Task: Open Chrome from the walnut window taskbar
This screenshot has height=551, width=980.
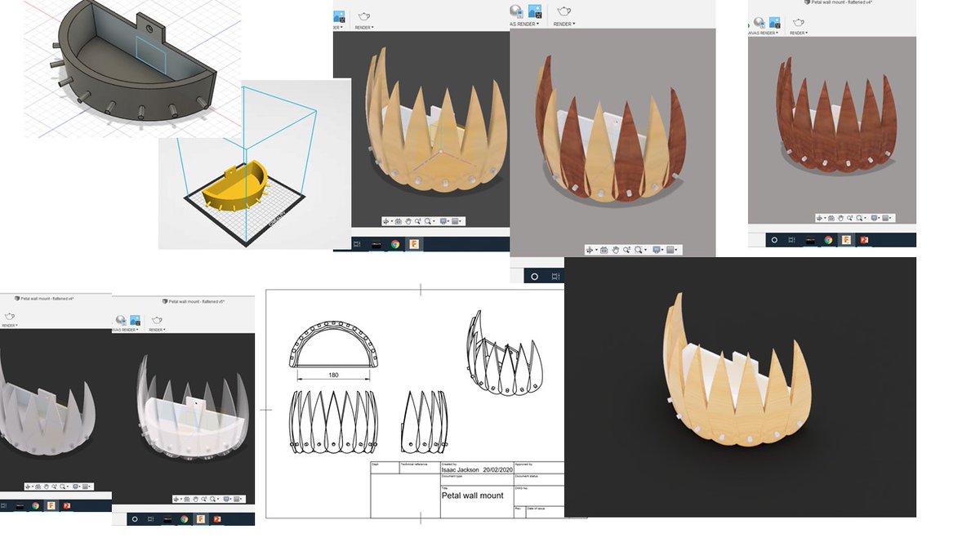Action: coord(828,240)
